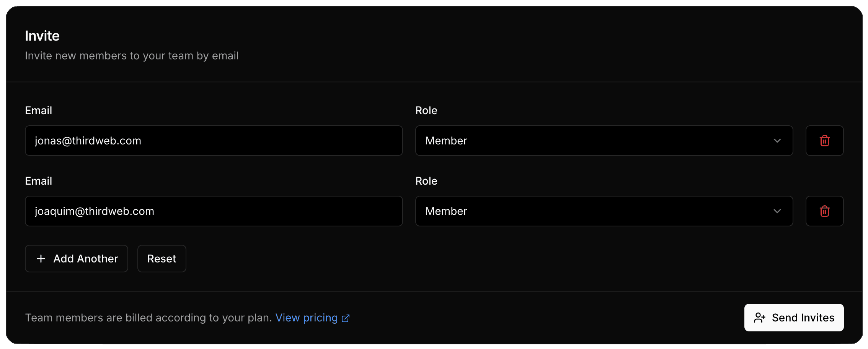Click the second row's Email label
Screen dimensions: 868x349
tap(38, 181)
